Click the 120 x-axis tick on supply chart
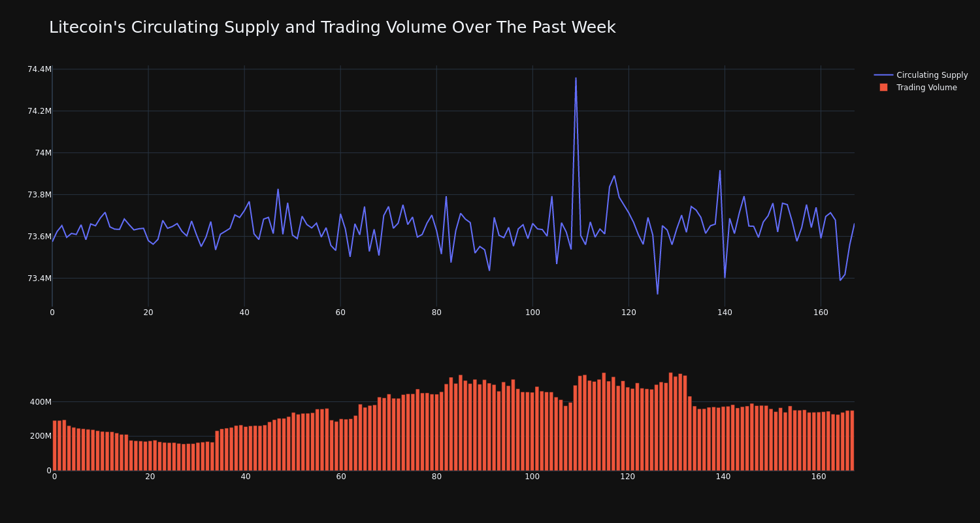Image resolution: width=980 pixels, height=523 pixels. pos(629,312)
